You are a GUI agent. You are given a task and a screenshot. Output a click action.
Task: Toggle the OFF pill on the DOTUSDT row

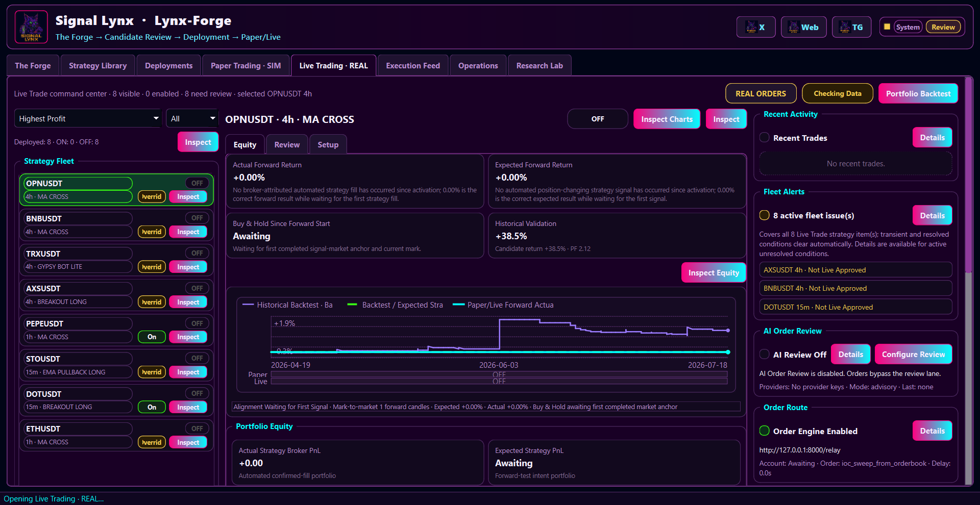pos(197,393)
